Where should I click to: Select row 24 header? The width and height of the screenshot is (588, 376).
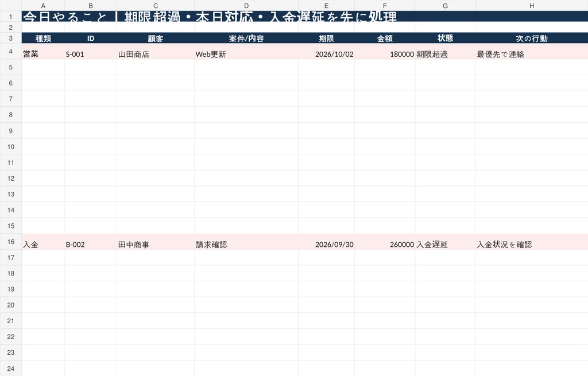[11, 369]
